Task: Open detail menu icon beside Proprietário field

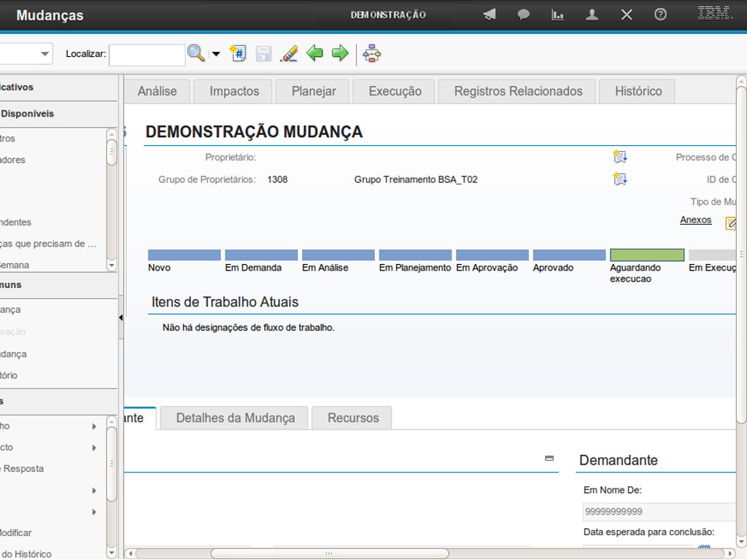Action: point(620,157)
